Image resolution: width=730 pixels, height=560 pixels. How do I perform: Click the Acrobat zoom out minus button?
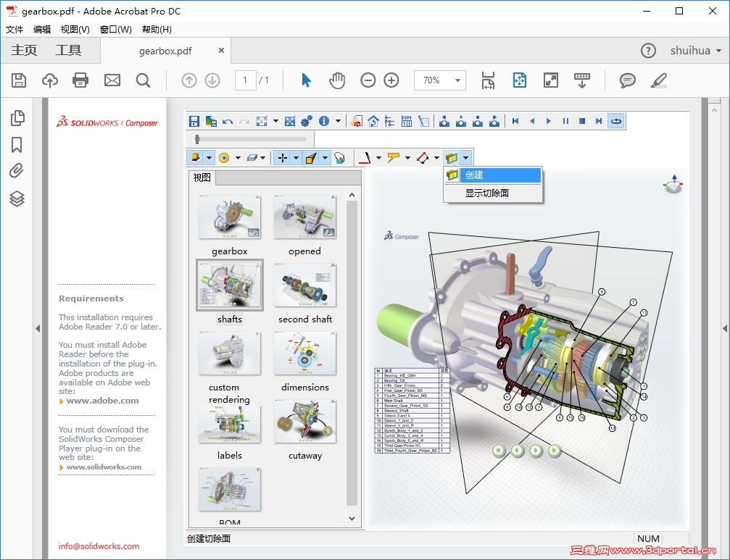(368, 80)
